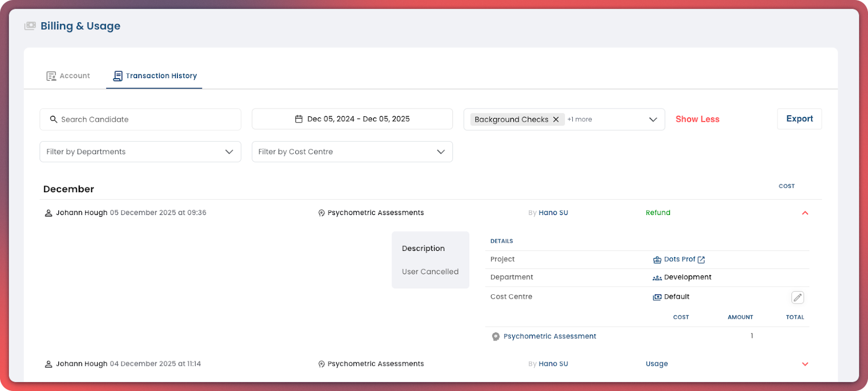Click the Default cost centre icon
The height and width of the screenshot is (391, 868).
coord(657,297)
